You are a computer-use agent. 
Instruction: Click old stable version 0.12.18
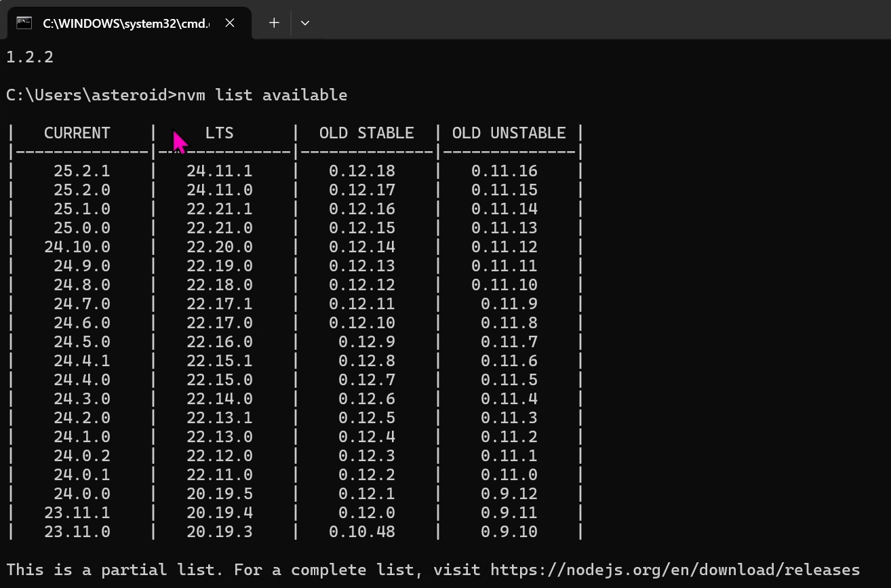(361, 171)
